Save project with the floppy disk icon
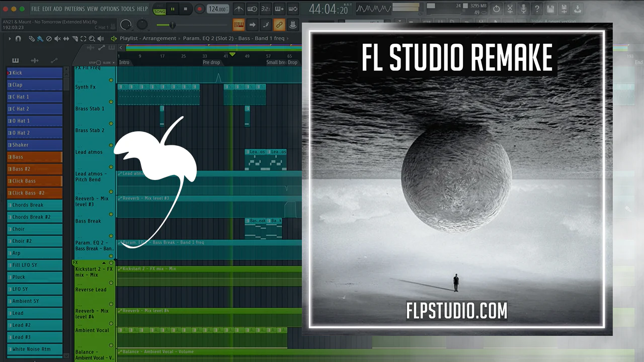Screen dimensions: 644x362 tap(551, 9)
